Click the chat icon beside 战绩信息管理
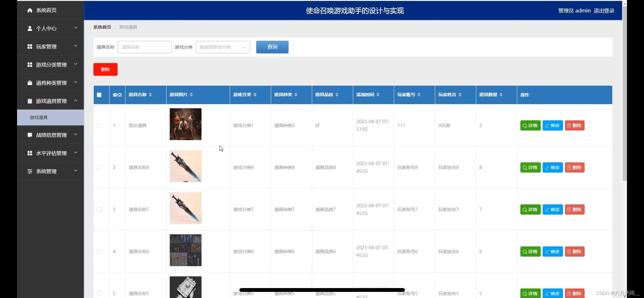Screen dimensions: 644x298 click(30, 135)
